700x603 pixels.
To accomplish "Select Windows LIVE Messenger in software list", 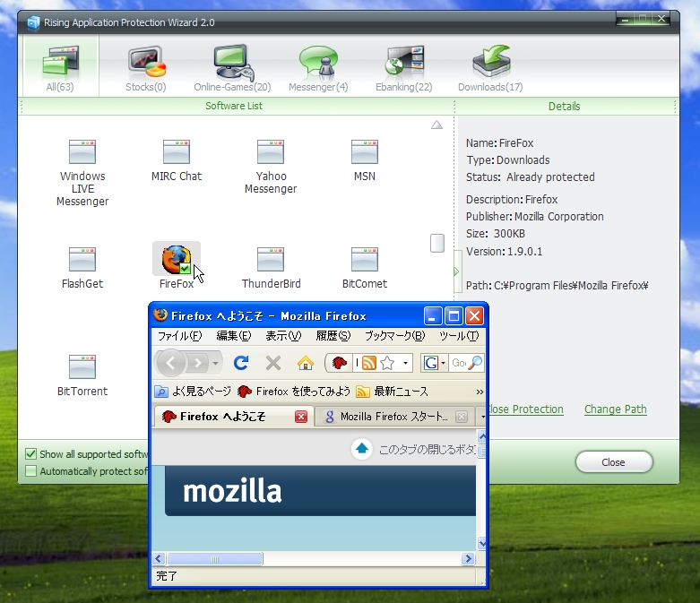I will 82,173.
